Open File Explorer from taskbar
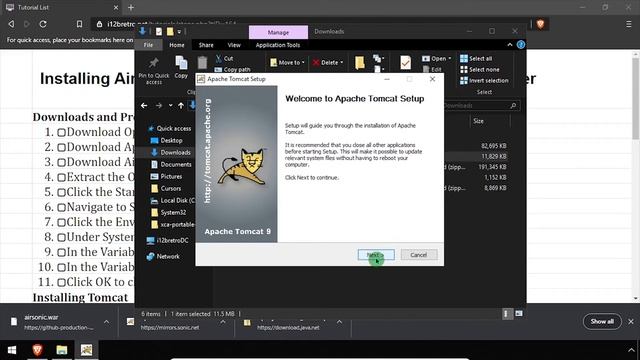 click(62, 350)
